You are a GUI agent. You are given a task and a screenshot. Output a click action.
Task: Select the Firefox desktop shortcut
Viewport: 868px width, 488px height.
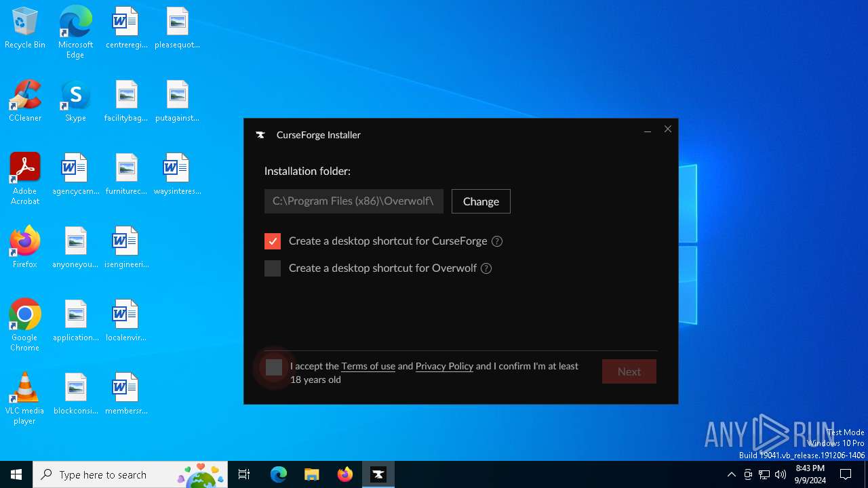pos(25,247)
